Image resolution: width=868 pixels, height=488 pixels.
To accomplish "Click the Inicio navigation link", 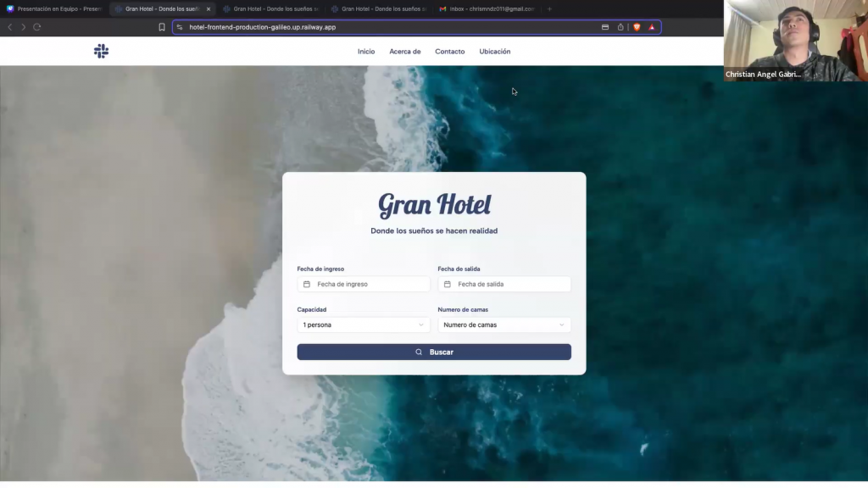I will 366,52.
